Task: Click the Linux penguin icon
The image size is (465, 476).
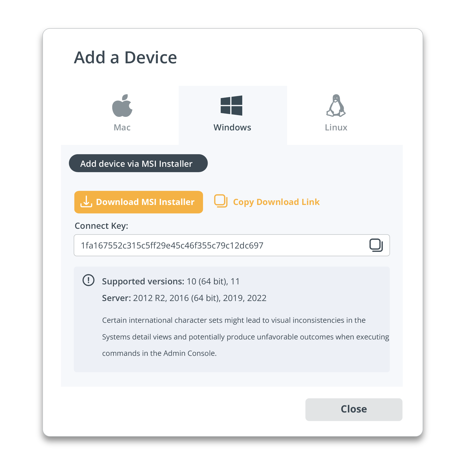Action: pos(336,106)
